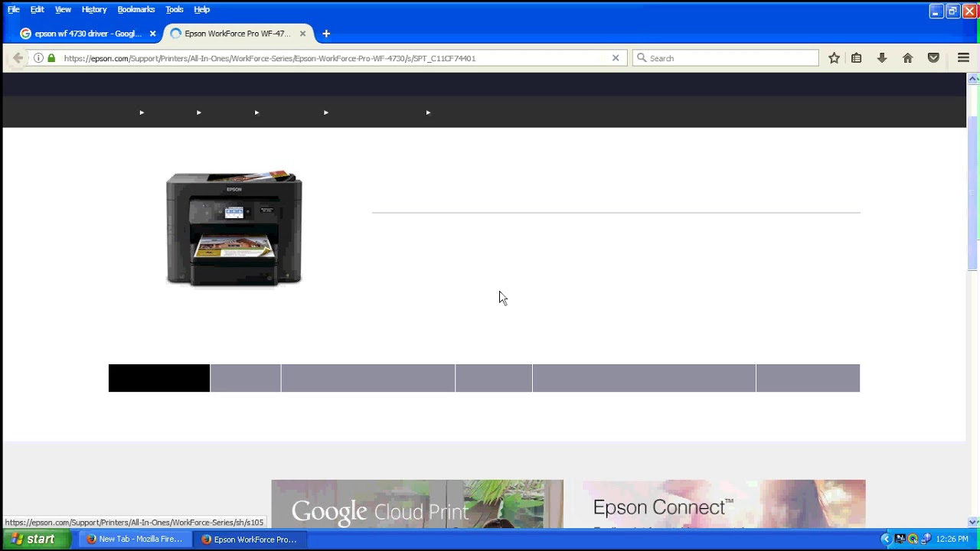980x551 pixels.
Task: Open a new tab with plus button
Action: [326, 34]
